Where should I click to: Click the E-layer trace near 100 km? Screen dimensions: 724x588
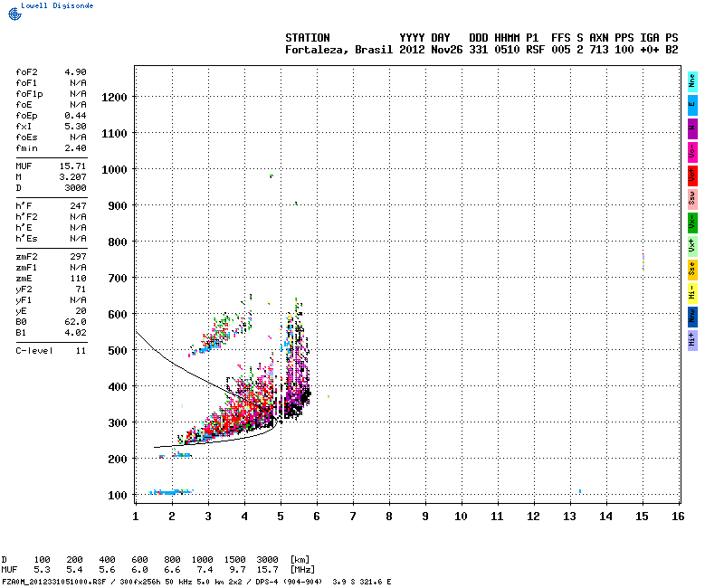[171, 492]
